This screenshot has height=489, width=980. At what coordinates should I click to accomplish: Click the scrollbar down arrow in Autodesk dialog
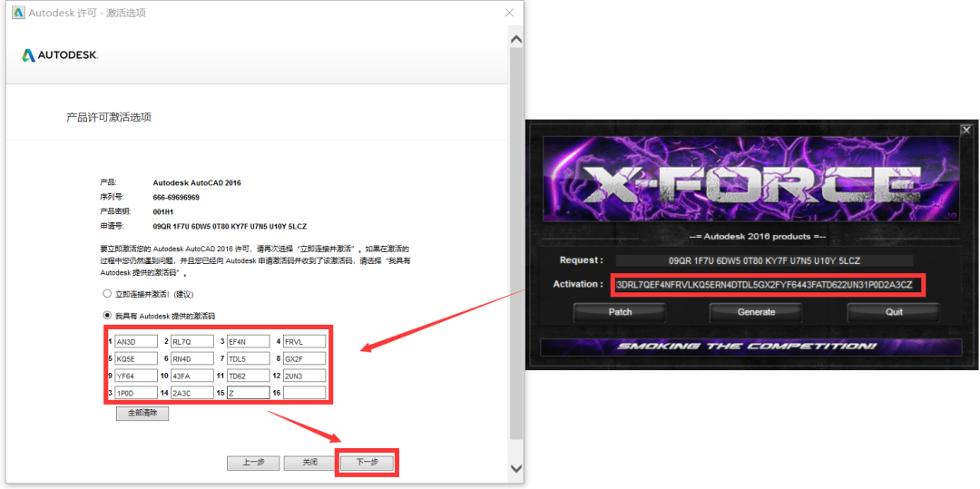pyautogui.click(x=516, y=468)
